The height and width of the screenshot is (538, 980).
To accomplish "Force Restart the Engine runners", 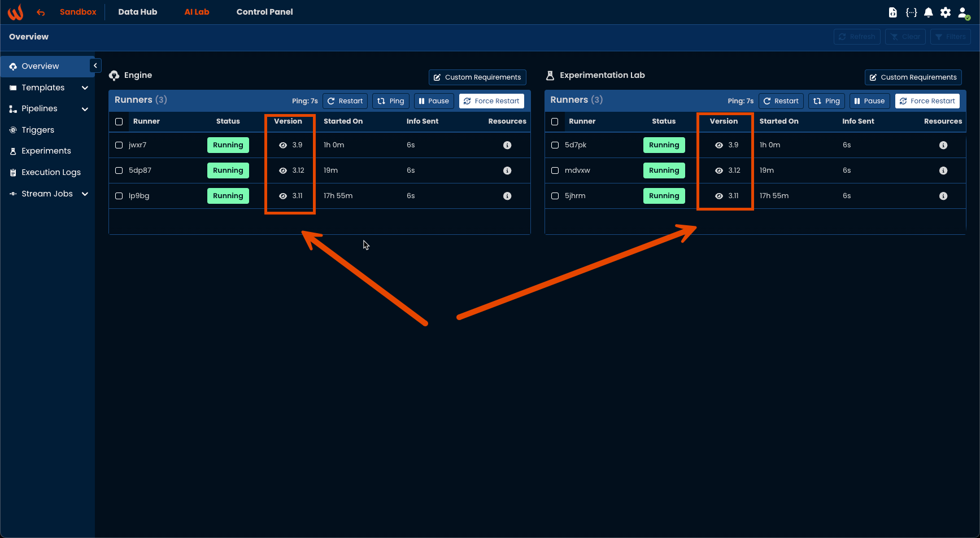I will (491, 101).
